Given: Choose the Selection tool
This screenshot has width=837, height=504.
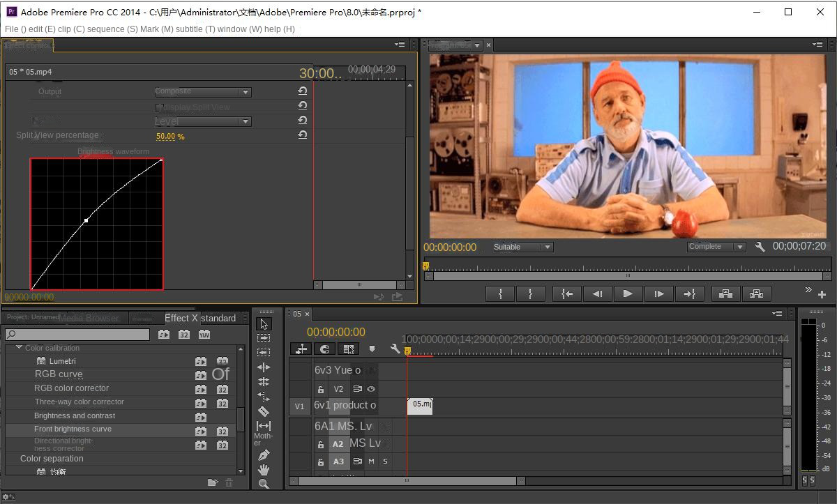Looking at the screenshot, I should (264, 323).
